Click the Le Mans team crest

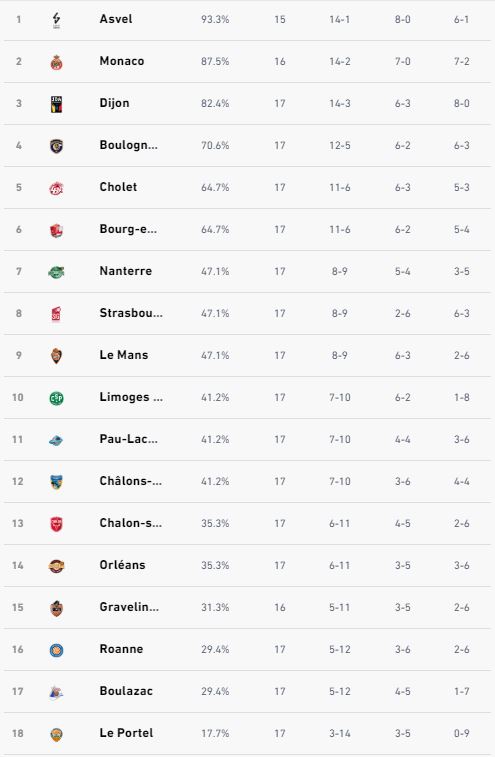tap(57, 356)
